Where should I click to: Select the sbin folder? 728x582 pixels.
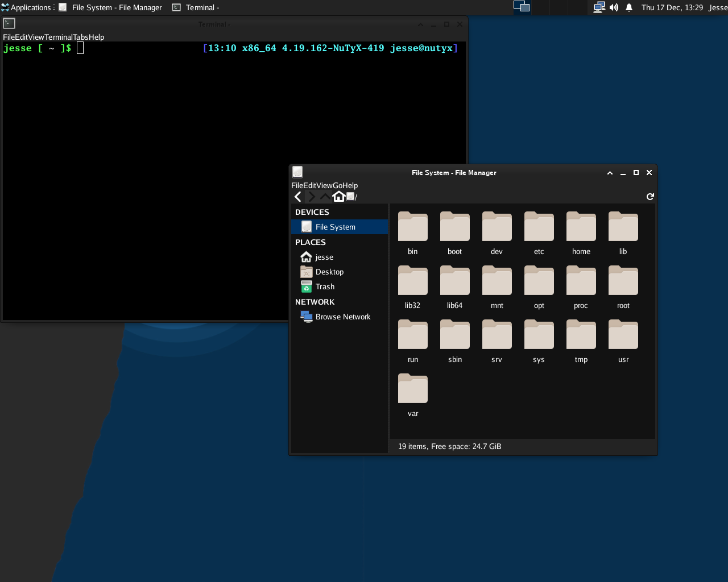click(x=455, y=342)
